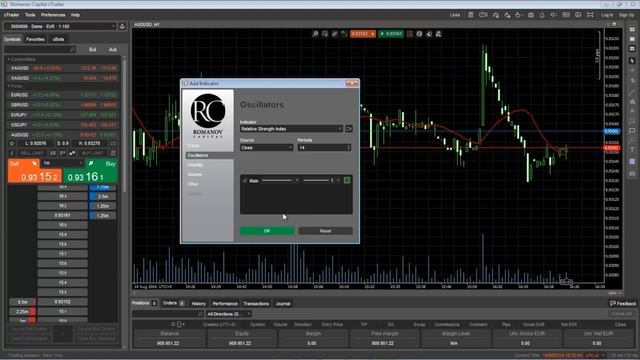The image size is (640, 360).
Task: Open the All Directions filter dropdown
Action: coord(229,314)
